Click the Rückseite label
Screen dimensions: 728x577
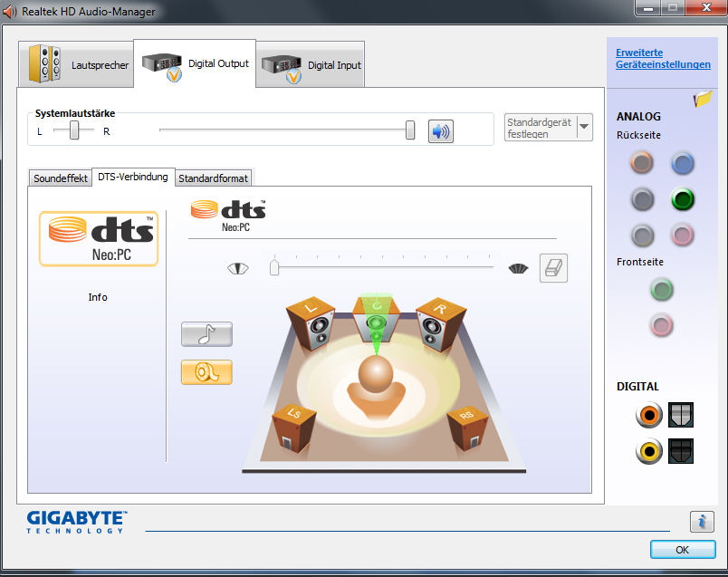638,135
